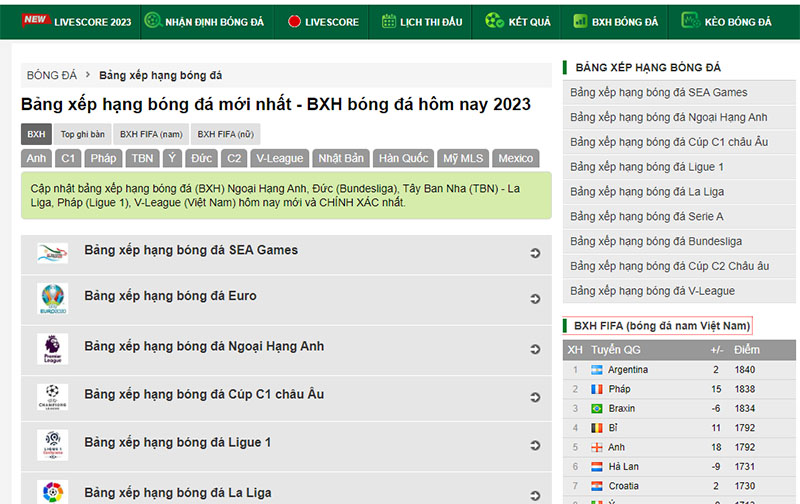Click the Argentina flag in FIFA ranking
The width and height of the screenshot is (800, 504).
597,370
